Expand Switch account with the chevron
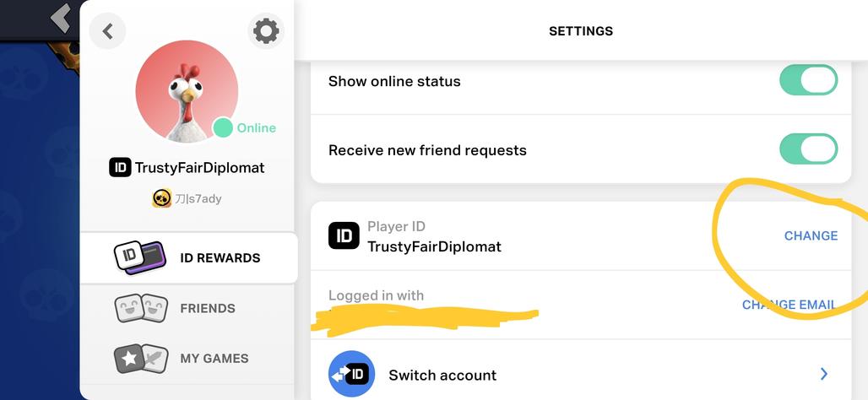 824,374
